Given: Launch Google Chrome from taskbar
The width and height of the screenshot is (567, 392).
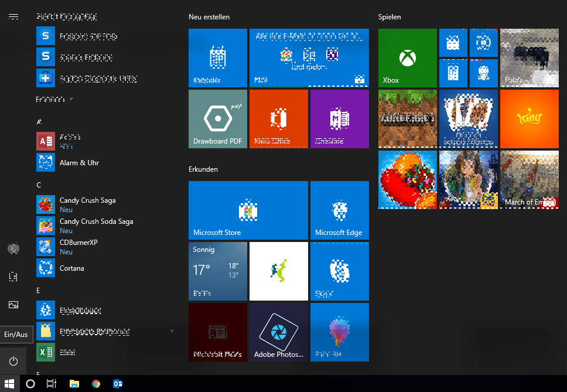Looking at the screenshot, I should (96, 384).
